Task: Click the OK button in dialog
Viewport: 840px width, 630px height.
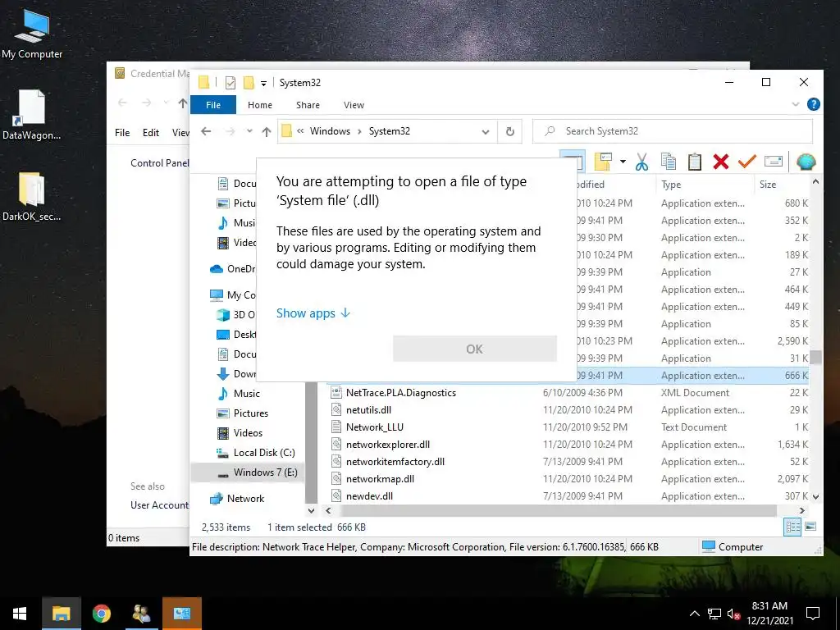Action: coord(475,349)
